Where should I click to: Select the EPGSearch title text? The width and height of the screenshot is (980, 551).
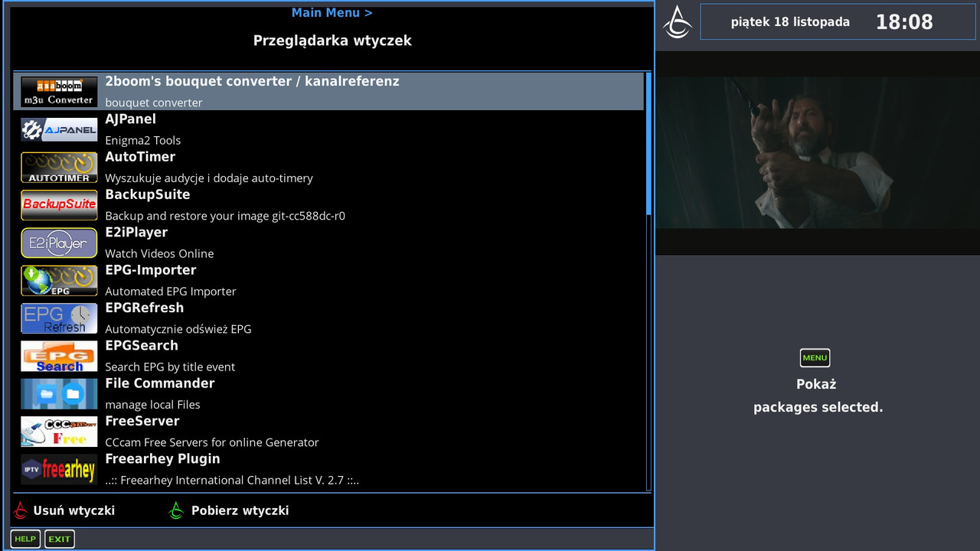tap(142, 346)
